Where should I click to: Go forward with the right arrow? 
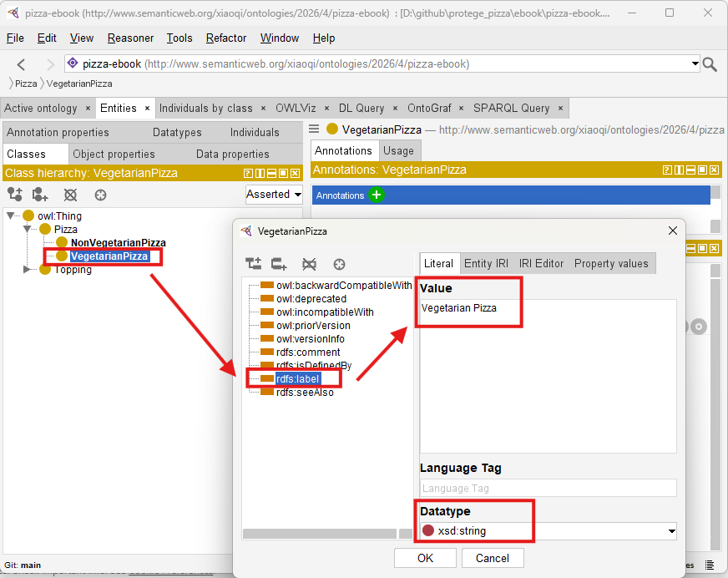[50, 64]
